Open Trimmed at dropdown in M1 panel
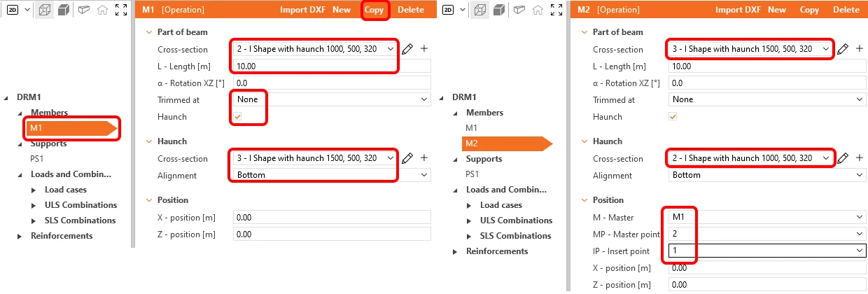The height and width of the screenshot is (294, 868). (x=332, y=99)
